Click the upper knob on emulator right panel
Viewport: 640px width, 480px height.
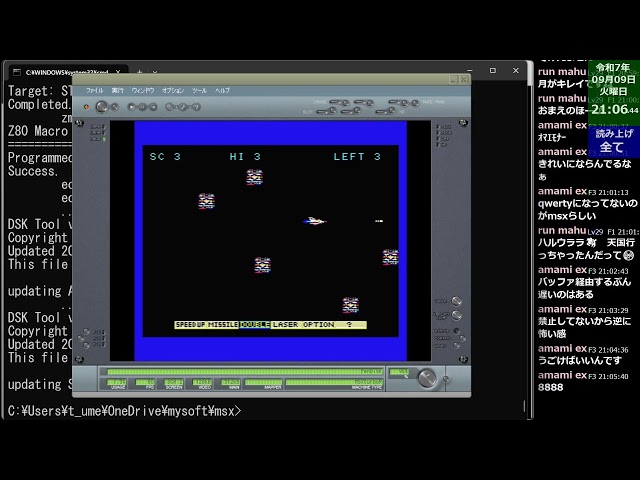click(x=456, y=301)
